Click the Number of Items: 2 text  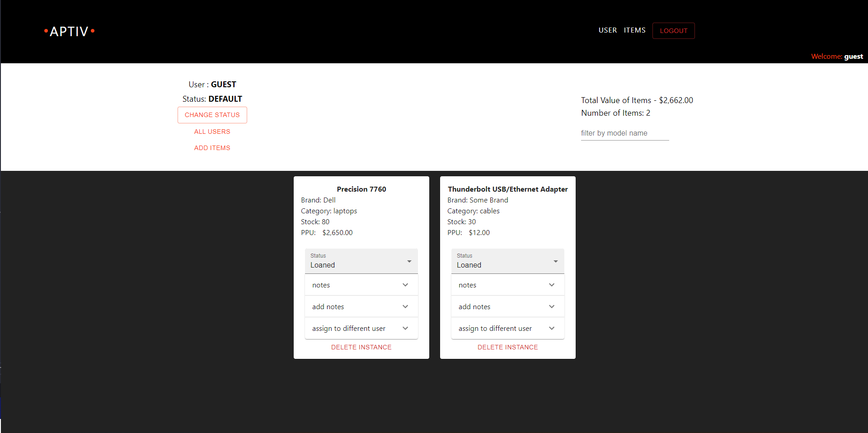click(x=616, y=113)
